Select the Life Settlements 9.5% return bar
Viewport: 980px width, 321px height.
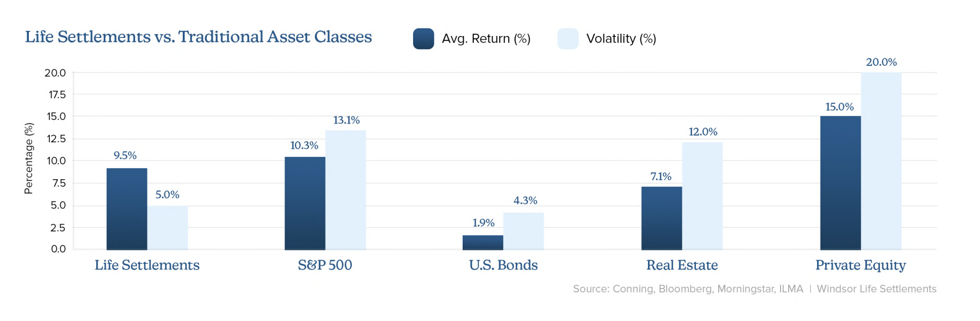click(x=127, y=209)
